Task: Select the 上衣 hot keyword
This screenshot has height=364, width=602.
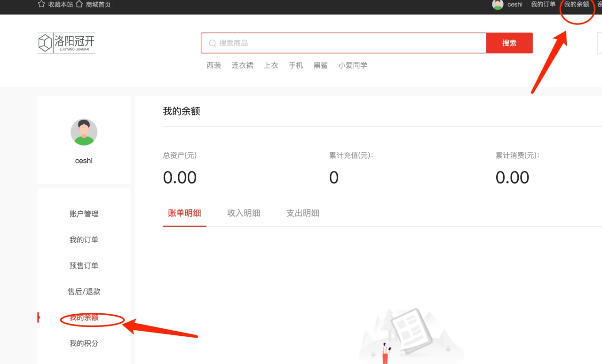Action: pos(271,65)
